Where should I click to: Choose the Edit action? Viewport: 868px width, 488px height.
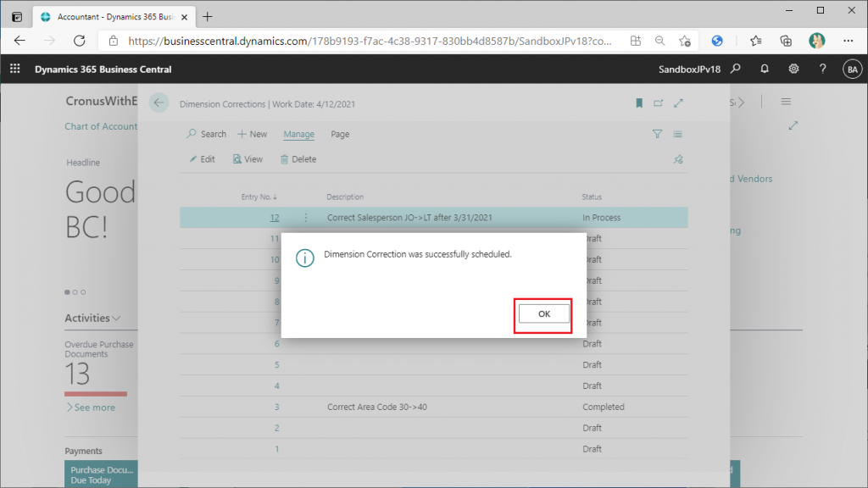pos(202,159)
